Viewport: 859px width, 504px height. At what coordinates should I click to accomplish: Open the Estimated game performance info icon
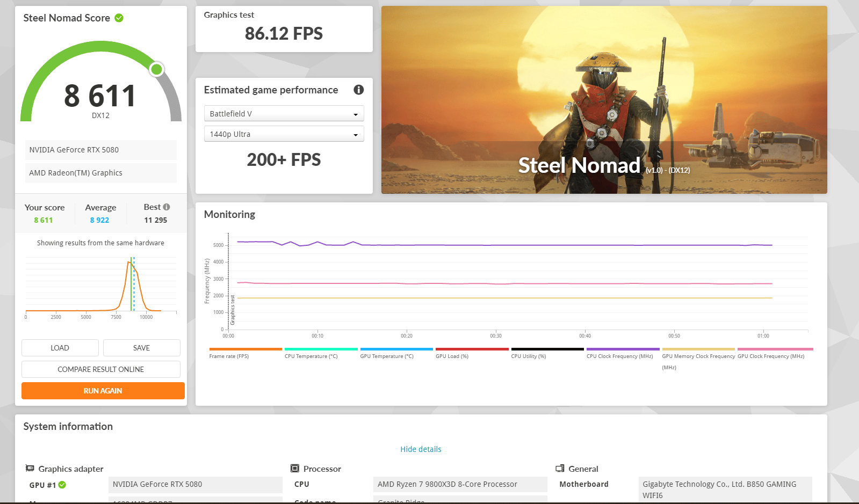pyautogui.click(x=358, y=90)
